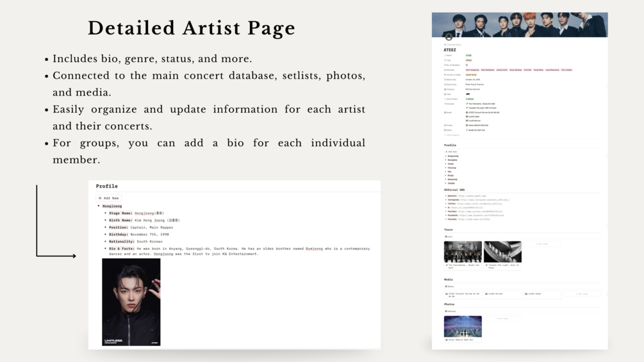Image resolution: width=644 pixels, height=362 pixels.
Task: Open the Group type tag
Action: [x=468, y=60]
